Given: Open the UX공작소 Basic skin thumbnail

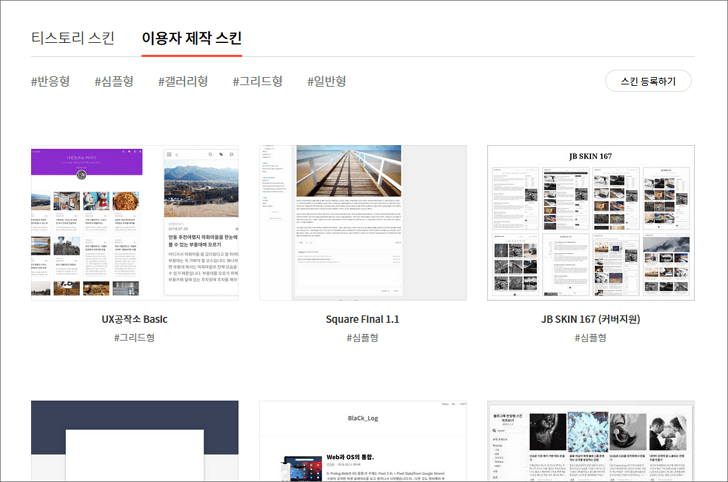Looking at the screenshot, I should 135,223.
